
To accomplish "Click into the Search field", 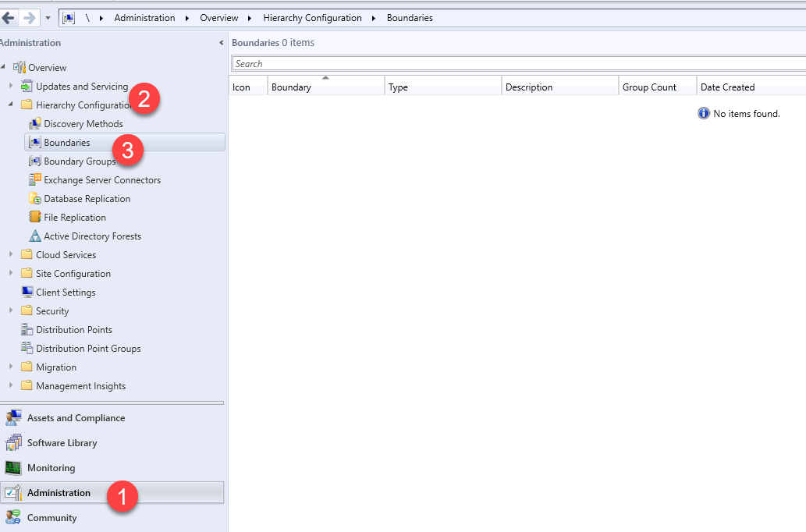I will pyautogui.click(x=515, y=64).
